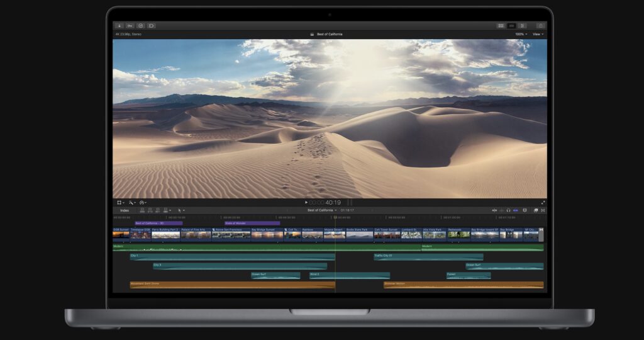This screenshot has height=340, width=644.
Task: Toggle audio skimming in timeline toolbar
Action: coord(501,210)
